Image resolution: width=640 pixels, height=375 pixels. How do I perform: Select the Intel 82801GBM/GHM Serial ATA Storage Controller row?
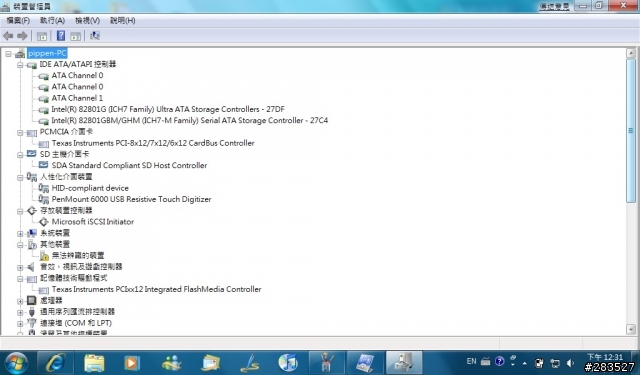click(189, 120)
